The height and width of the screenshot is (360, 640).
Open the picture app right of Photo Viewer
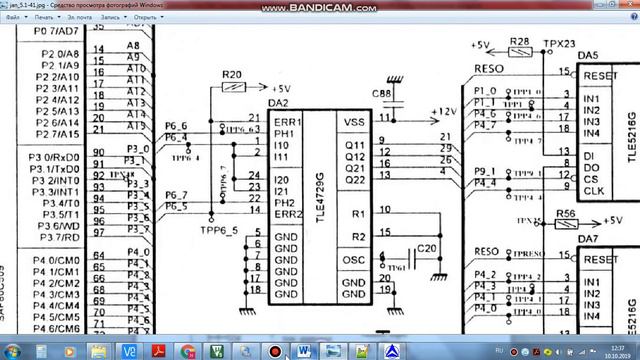[x=362, y=351]
